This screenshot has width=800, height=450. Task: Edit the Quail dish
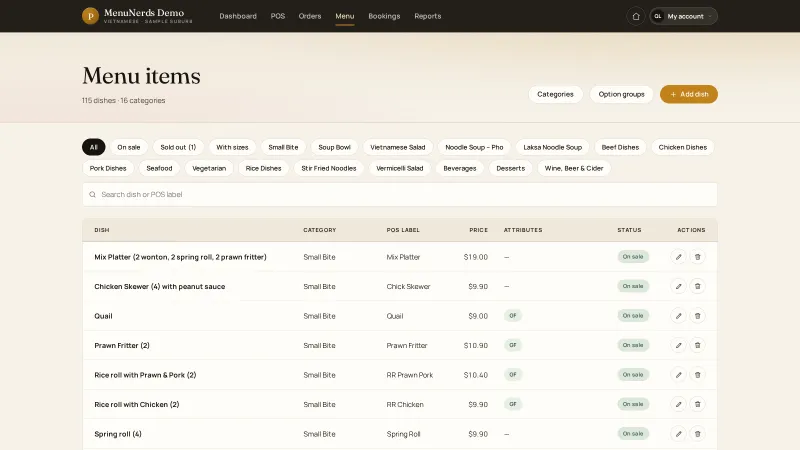[x=678, y=316]
